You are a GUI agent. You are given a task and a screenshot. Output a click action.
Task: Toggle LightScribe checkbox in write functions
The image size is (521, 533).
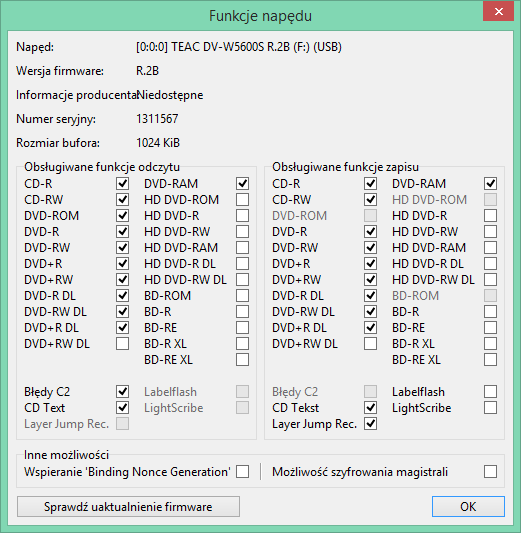[490, 408]
